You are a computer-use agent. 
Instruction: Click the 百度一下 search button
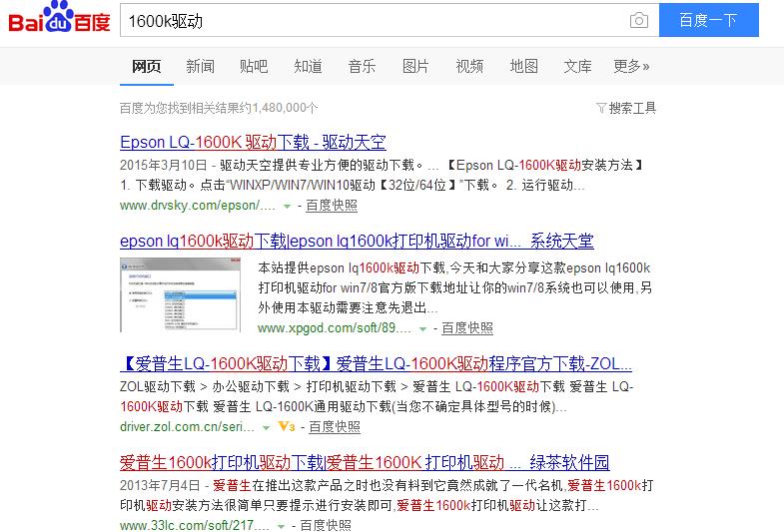(708, 20)
